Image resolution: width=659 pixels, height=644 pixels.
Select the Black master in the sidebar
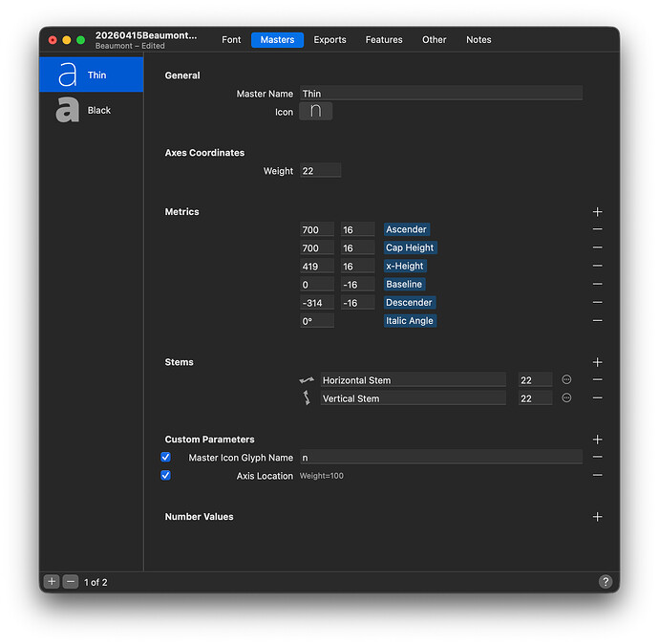[91, 111]
